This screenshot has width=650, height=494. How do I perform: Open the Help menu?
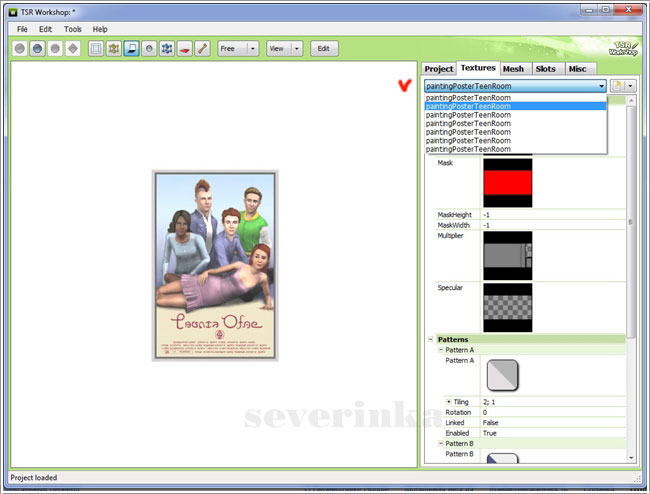[x=100, y=29]
